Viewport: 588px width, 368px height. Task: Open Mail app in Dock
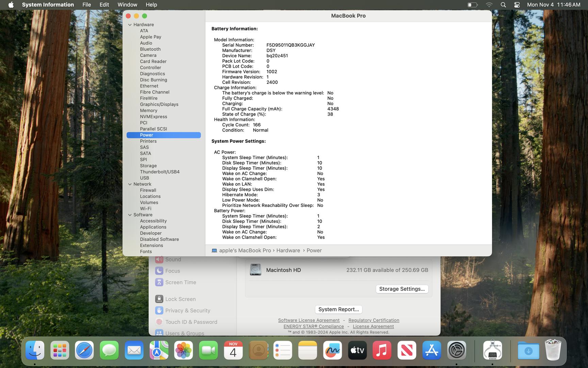(x=134, y=350)
